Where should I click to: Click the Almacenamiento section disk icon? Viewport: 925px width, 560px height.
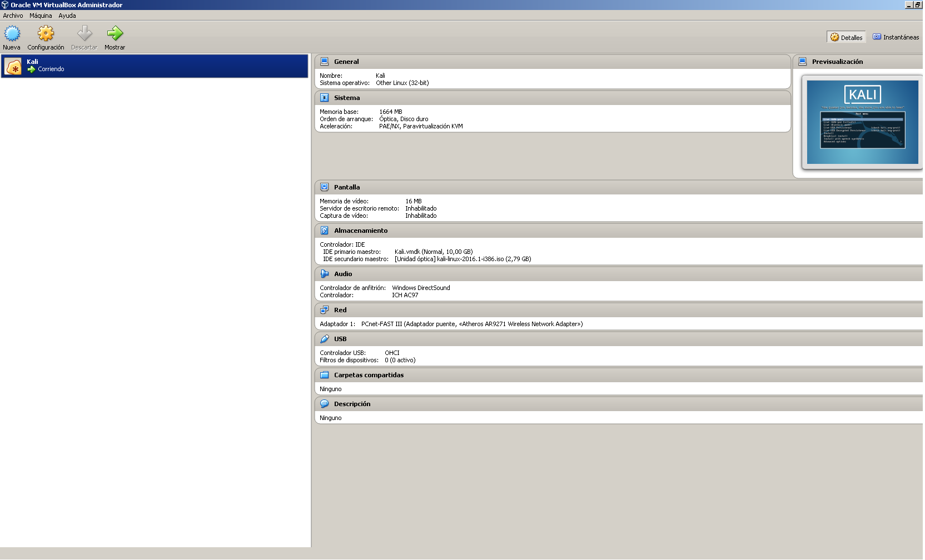click(325, 231)
